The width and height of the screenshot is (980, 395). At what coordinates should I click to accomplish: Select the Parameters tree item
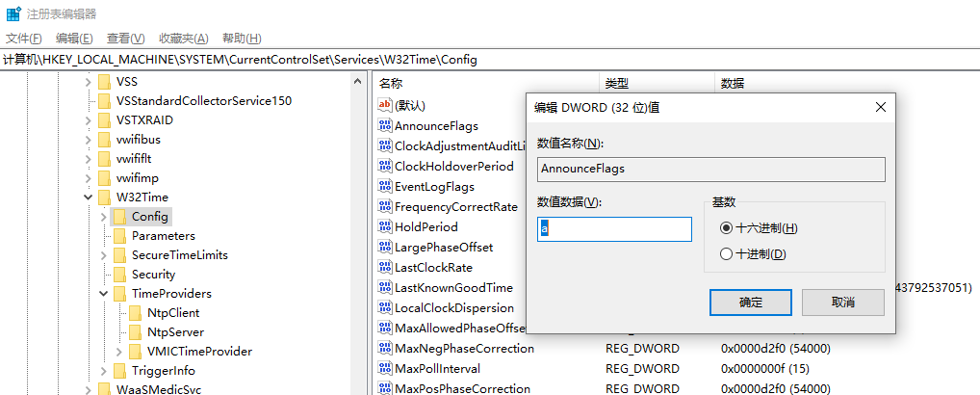pyautogui.click(x=163, y=236)
